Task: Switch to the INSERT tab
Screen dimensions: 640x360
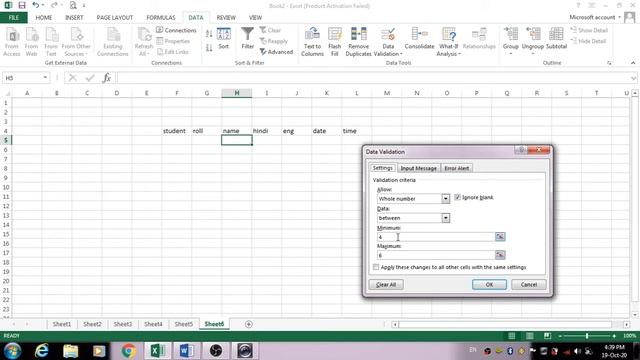Action: 74,18
